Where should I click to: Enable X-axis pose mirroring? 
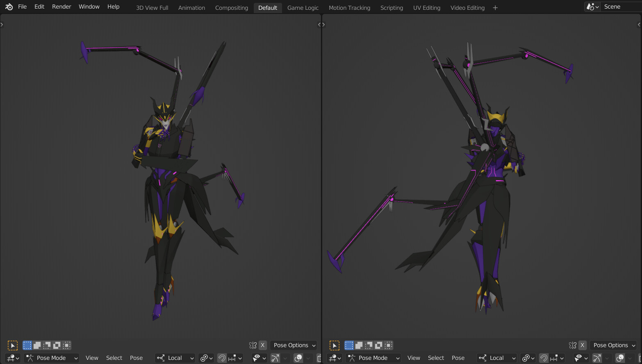pyautogui.click(x=263, y=345)
